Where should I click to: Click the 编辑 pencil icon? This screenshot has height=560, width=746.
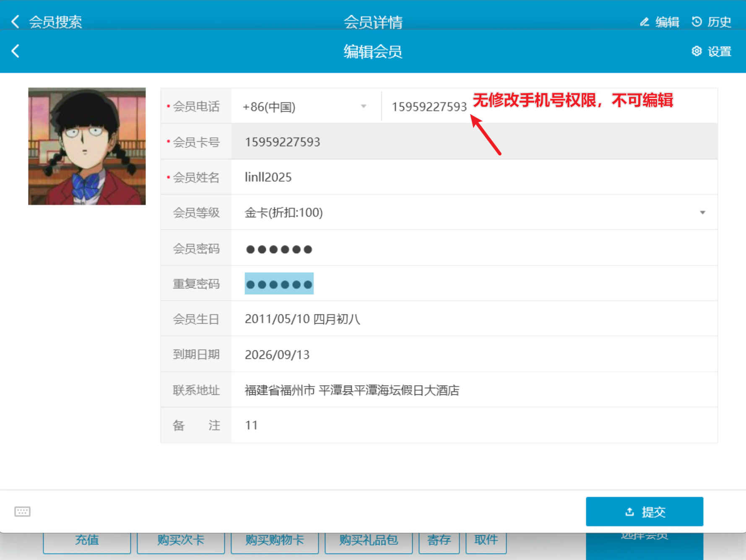click(645, 22)
